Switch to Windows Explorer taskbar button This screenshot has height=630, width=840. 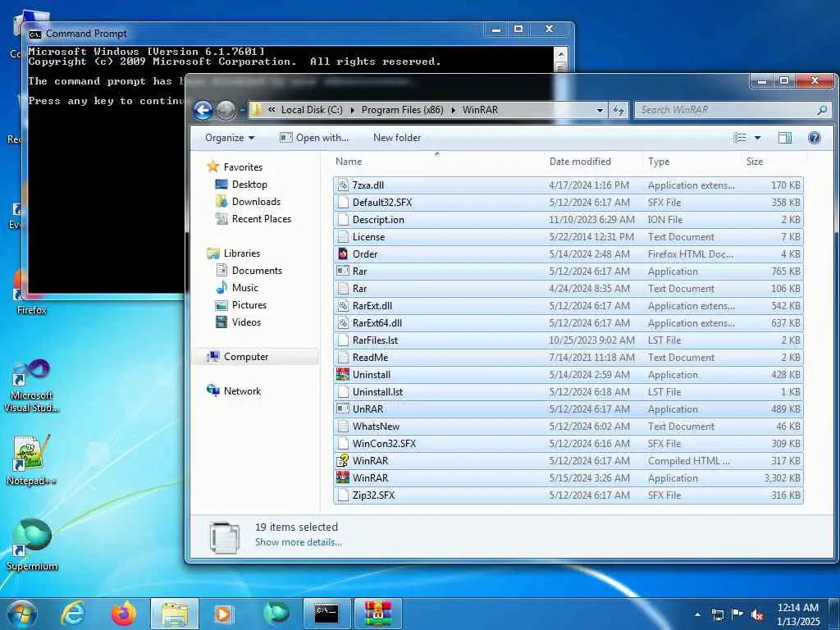click(175, 614)
